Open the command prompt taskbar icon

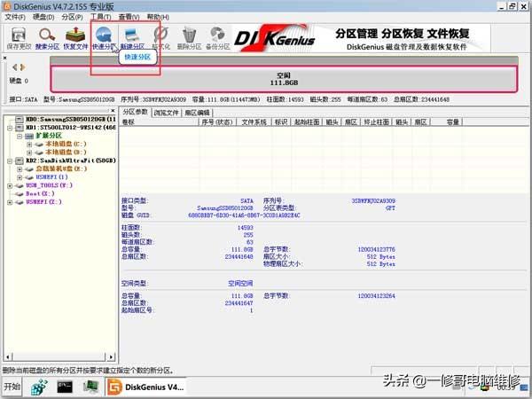click(65, 387)
